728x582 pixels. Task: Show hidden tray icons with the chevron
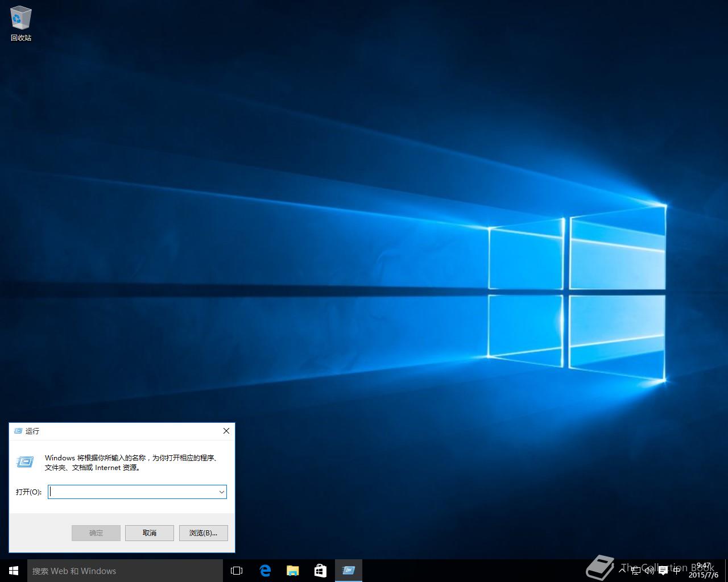click(x=622, y=571)
